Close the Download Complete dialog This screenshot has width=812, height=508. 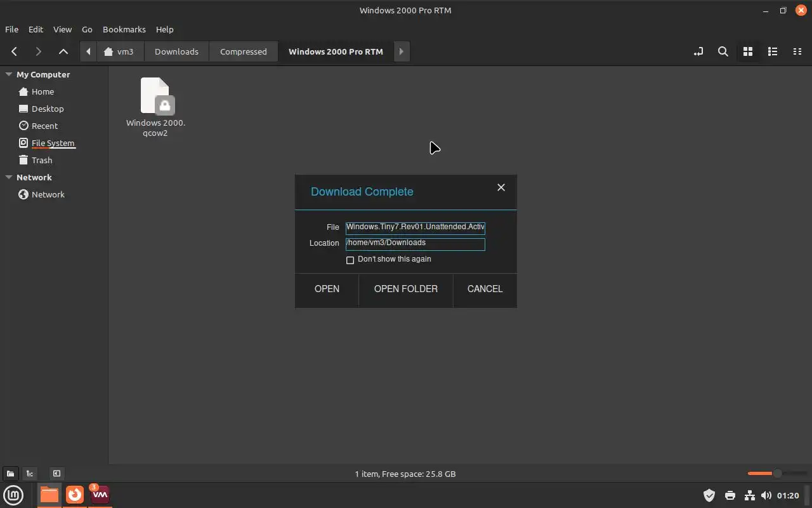coord(501,187)
